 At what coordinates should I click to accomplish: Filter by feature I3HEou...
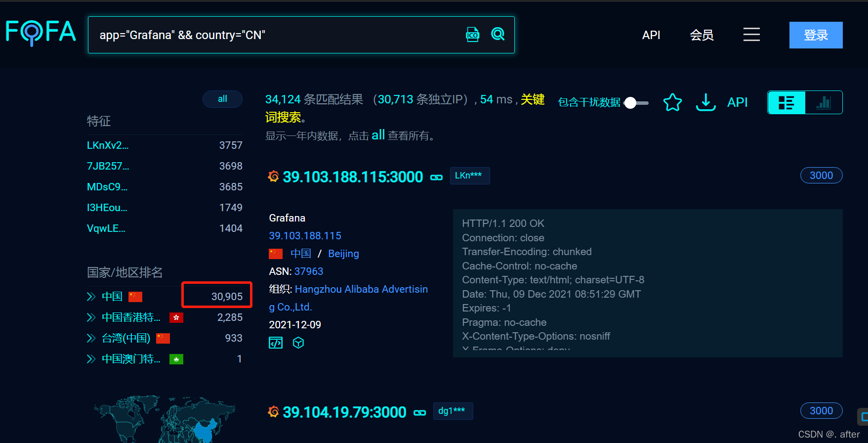[107, 208]
